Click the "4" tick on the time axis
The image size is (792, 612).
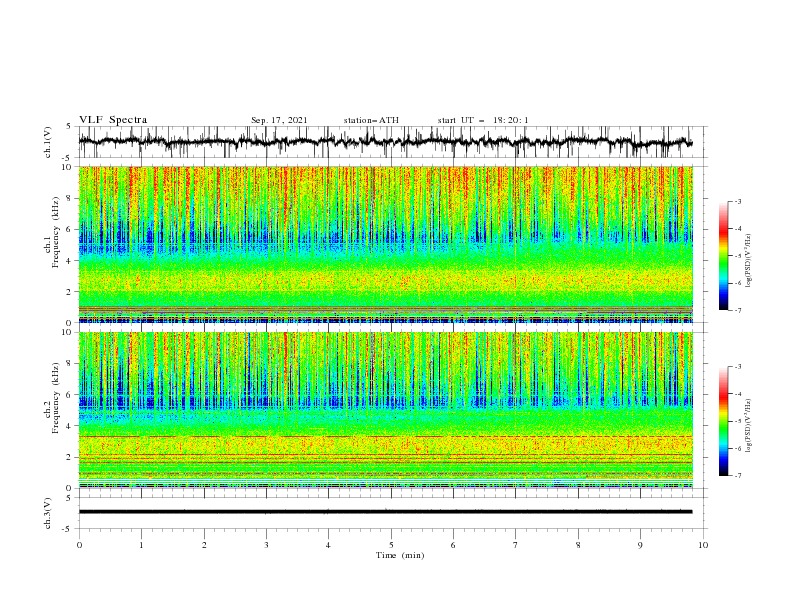[328, 545]
